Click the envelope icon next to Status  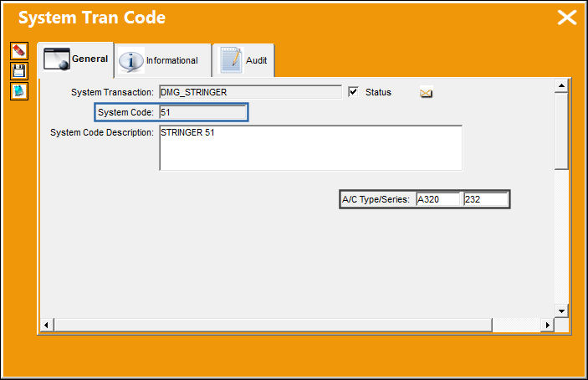tap(426, 93)
